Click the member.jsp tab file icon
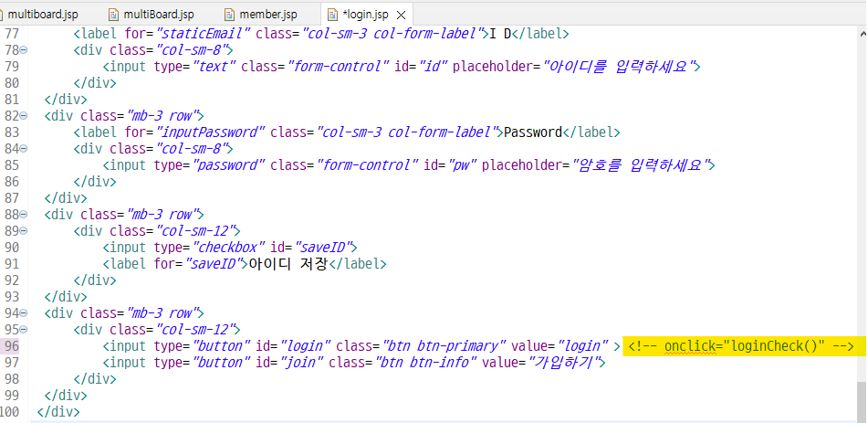 point(230,15)
